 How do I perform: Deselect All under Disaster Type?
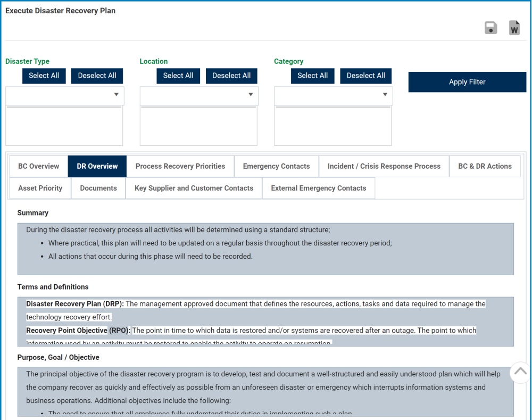point(97,76)
